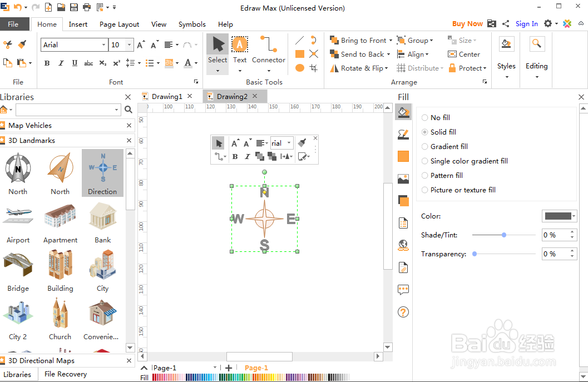This screenshot has width=588, height=382.
Task: Increase the Shade/Tint percent stepper
Action: (572, 232)
